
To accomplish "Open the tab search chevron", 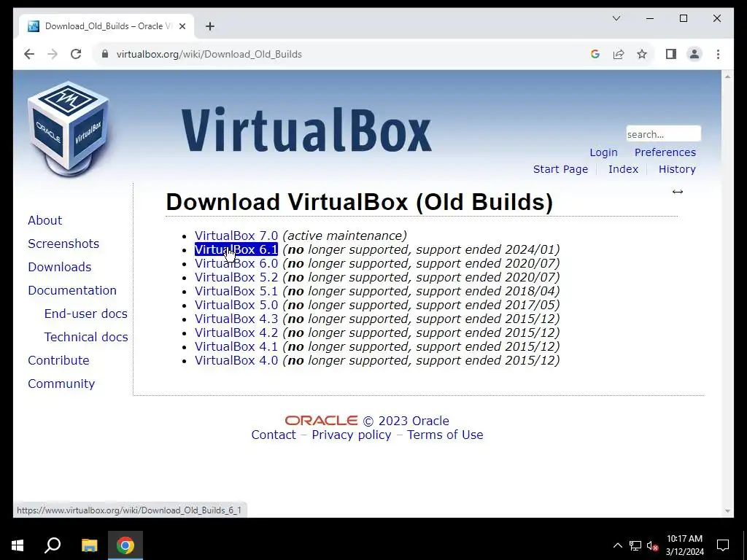I will [616, 18].
